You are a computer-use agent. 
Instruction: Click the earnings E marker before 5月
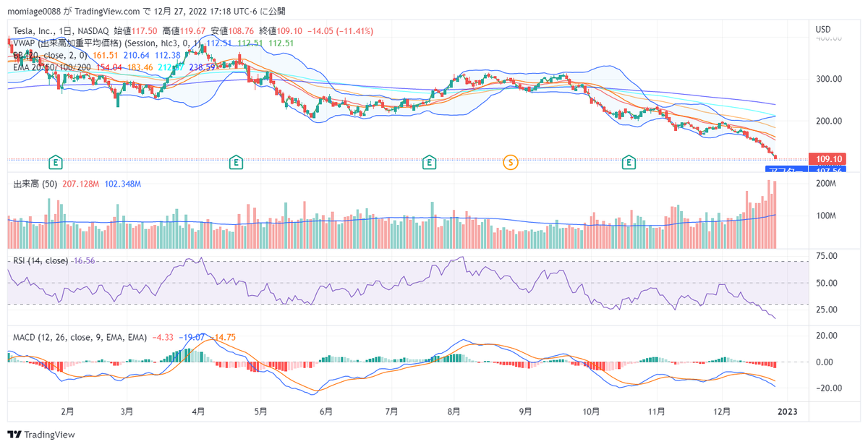pos(236,162)
